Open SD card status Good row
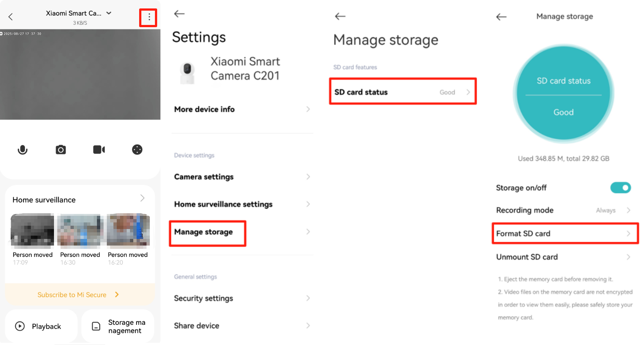This screenshot has width=644, height=345. coord(402,92)
